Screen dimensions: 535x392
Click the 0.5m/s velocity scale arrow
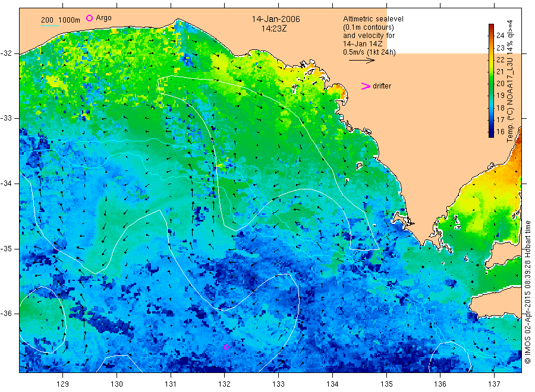(x=361, y=61)
